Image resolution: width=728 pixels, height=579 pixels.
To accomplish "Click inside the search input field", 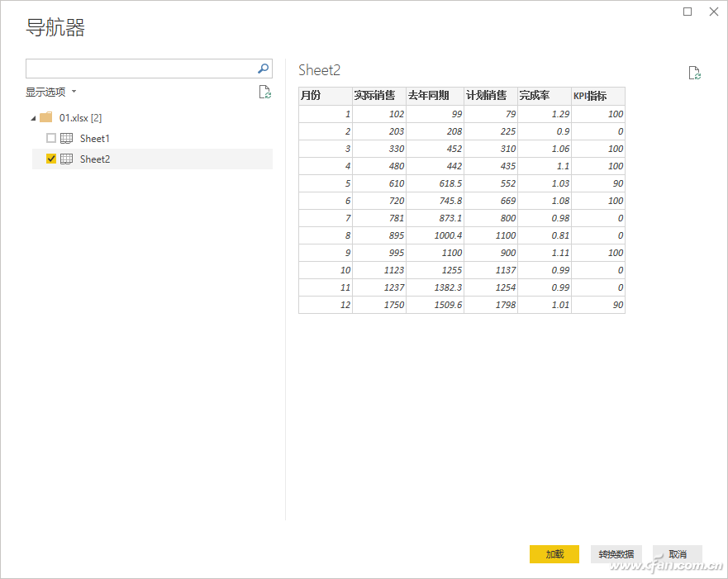I will point(140,69).
